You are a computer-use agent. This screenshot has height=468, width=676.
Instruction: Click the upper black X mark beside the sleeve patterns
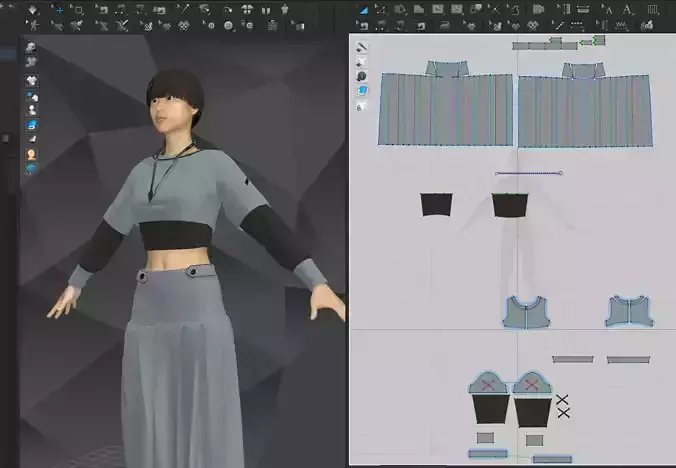click(x=562, y=399)
